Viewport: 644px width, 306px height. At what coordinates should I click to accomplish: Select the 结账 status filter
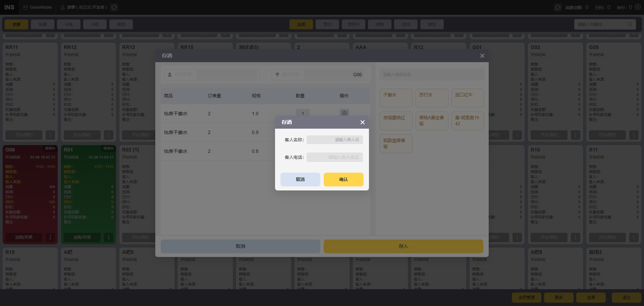[380, 25]
